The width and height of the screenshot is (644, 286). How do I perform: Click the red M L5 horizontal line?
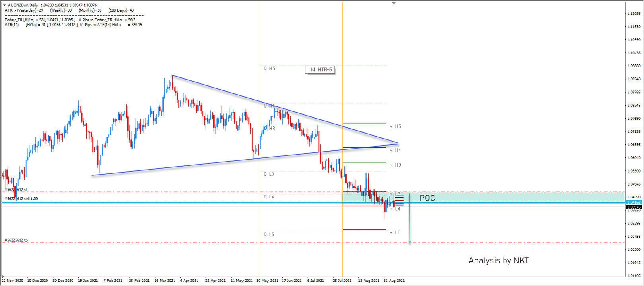pos(364,229)
